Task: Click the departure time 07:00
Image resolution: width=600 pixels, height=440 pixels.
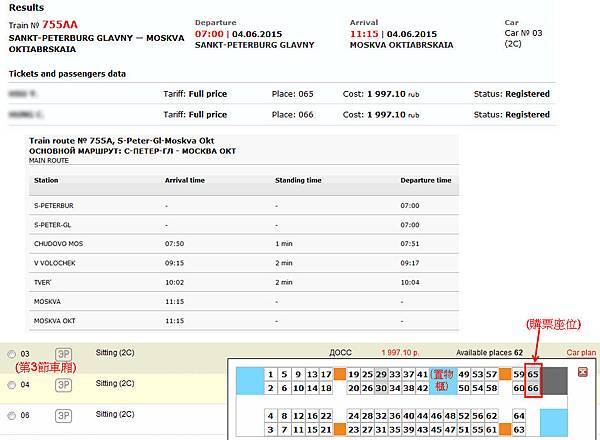Action: (209, 34)
